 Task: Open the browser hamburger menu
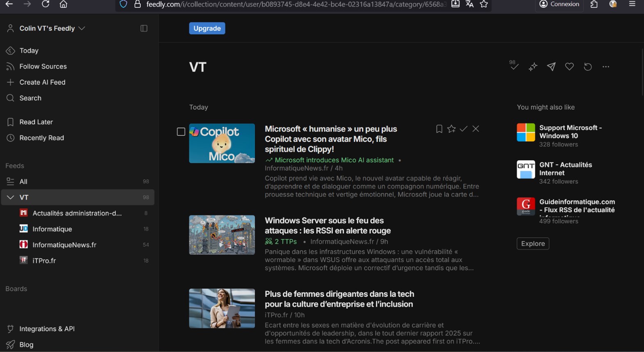click(x=632, y=4)
